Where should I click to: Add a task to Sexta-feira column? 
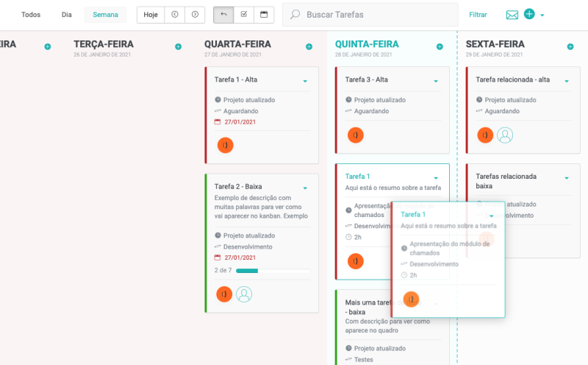pyautogui.click(x=570, y=46)
